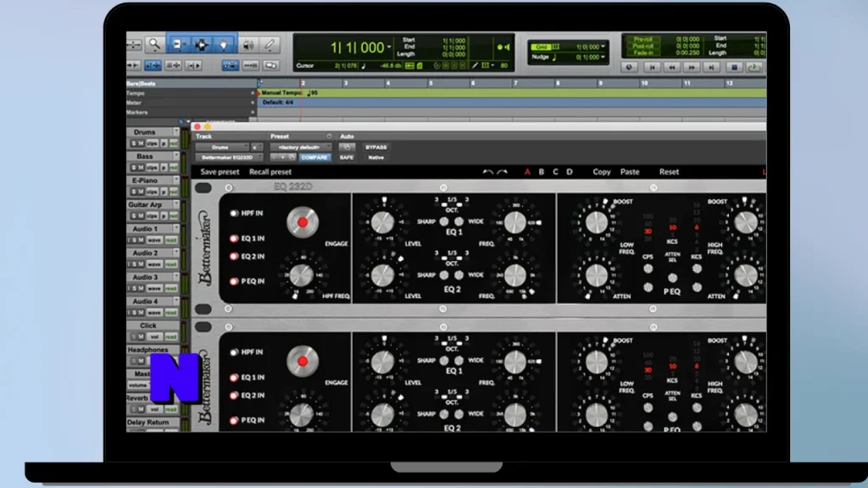868x488 pixels.
Task: Toggle P EQ IN on top unit
Action: pyautogui.click(x=234, y=281)
